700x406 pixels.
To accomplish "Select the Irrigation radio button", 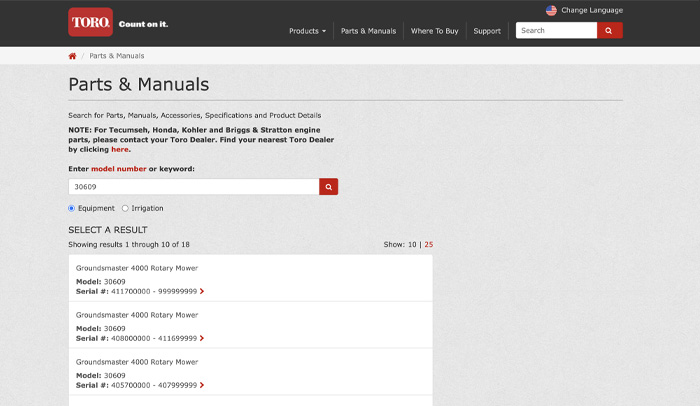I will (x=125, y=208).
